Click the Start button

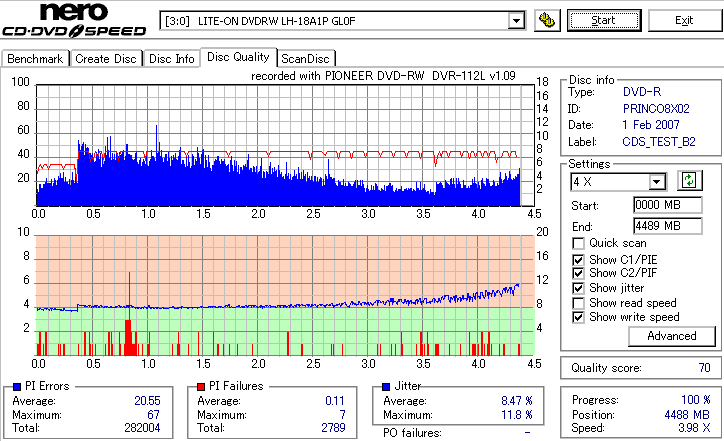[x=604, y=21]
